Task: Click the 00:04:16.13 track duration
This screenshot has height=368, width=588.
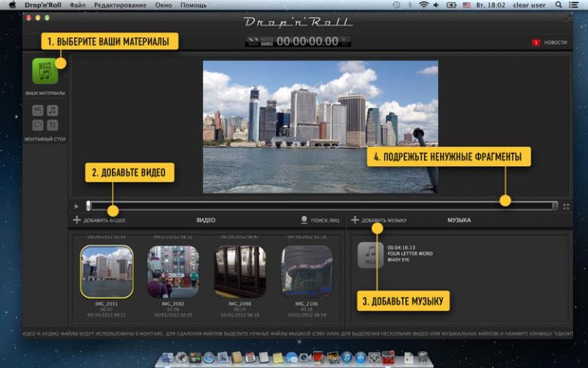Action: 401,248
